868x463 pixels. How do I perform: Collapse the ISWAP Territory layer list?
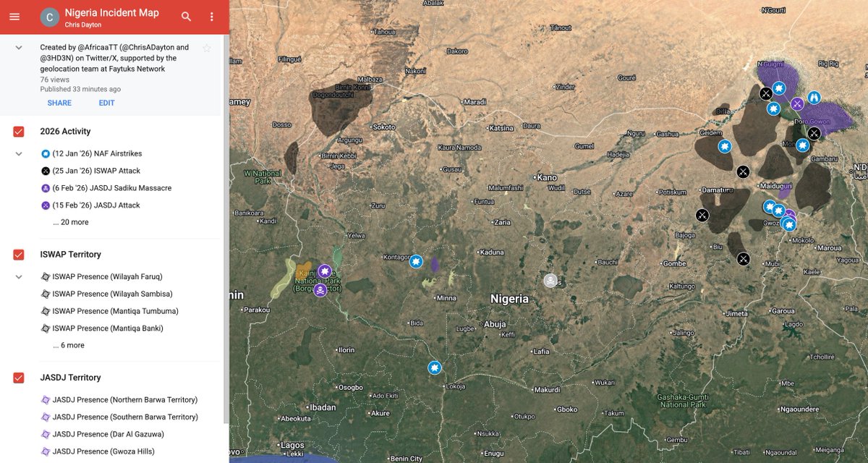point(19,277)
